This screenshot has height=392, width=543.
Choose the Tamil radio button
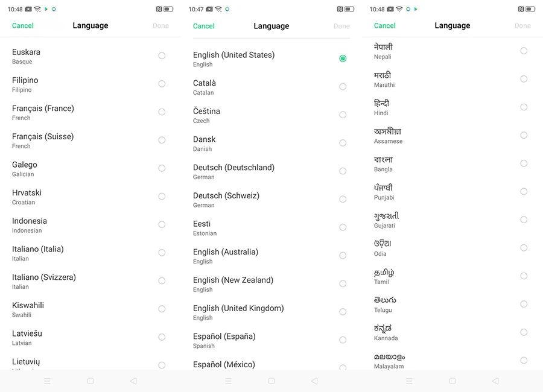[x=524, y=276]
